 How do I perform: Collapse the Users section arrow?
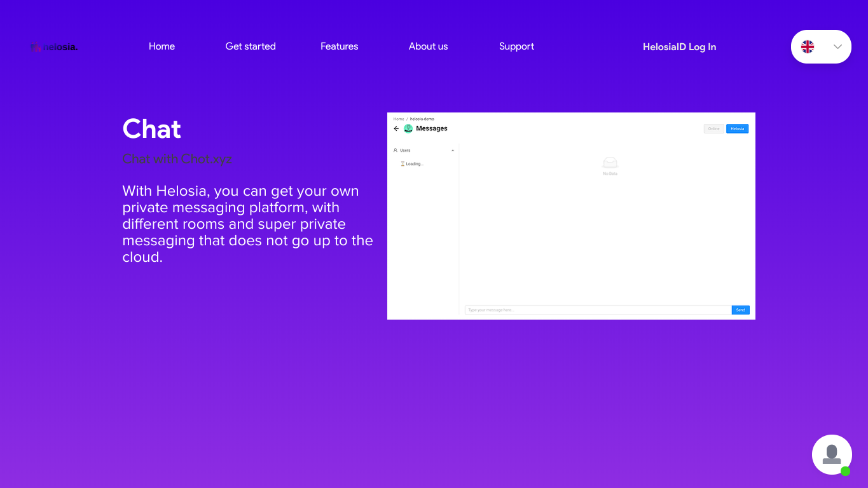(453, 151)
